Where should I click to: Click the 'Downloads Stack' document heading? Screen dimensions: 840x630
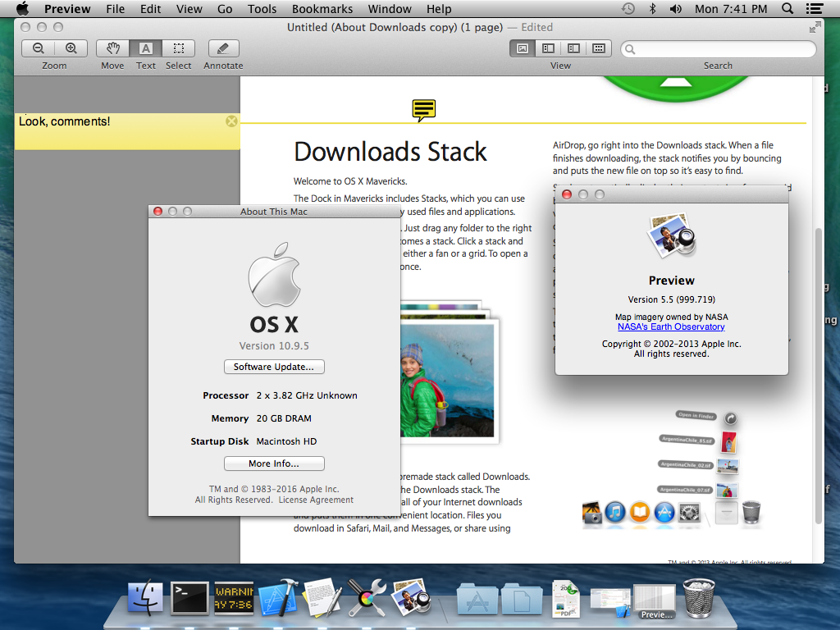(390, 152)
